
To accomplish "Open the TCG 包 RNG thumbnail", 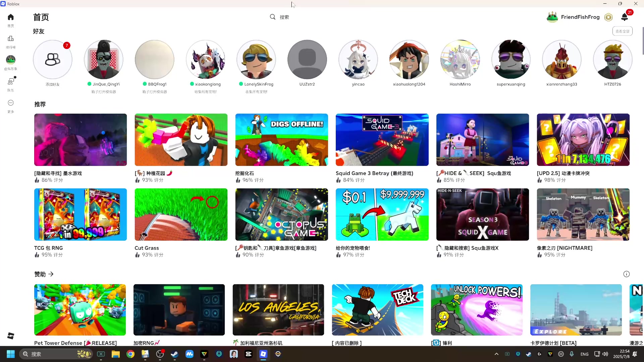I will [x=80, y=215].
